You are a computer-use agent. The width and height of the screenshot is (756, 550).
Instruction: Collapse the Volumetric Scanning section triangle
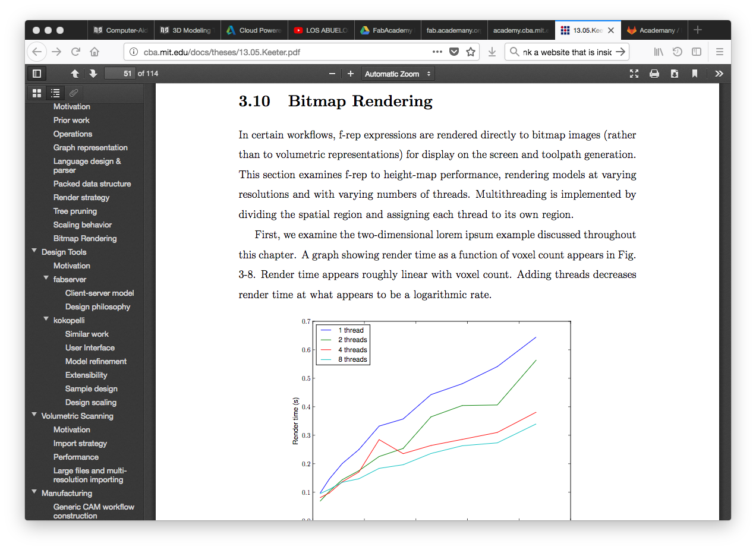tap(34, 415)
